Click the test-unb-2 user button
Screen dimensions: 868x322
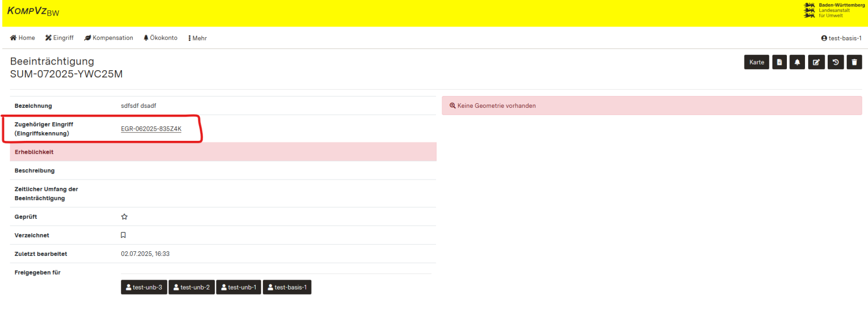pos(192,287)
